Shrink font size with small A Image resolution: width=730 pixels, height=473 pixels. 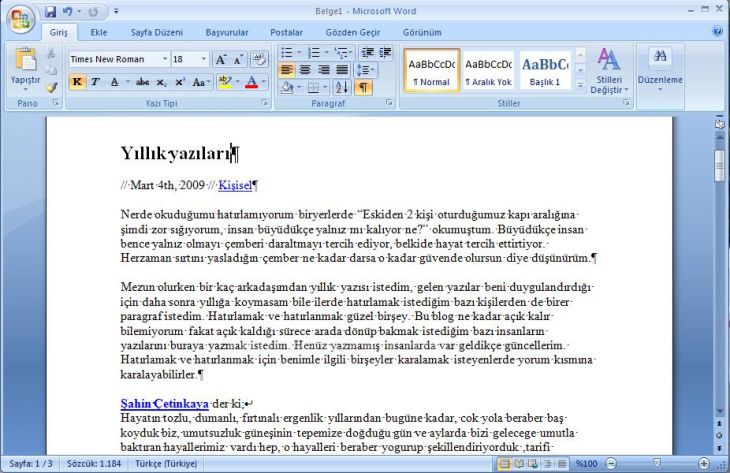point(239,59)
